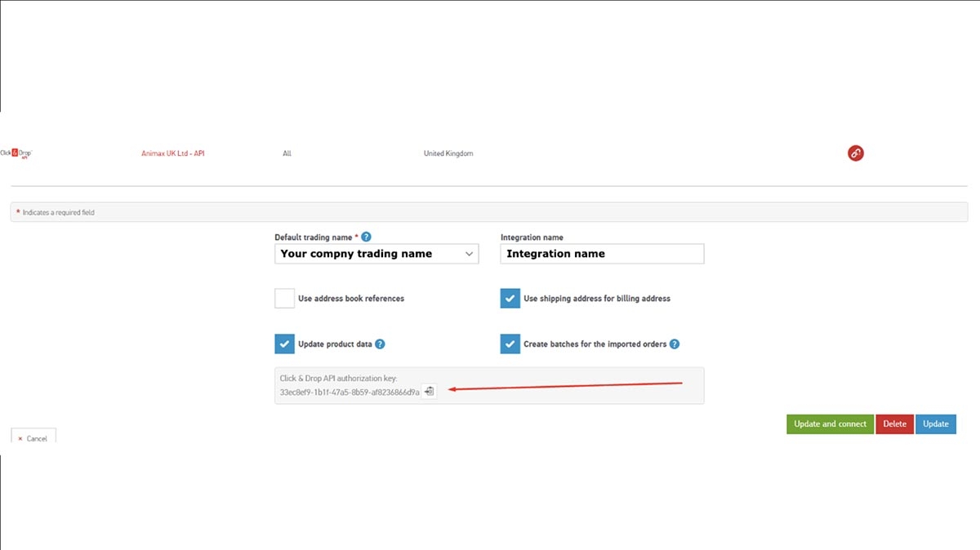The height and width of the screenshot is (550, 980).
Task: Open help for Update product data
Action: (379, 344)
